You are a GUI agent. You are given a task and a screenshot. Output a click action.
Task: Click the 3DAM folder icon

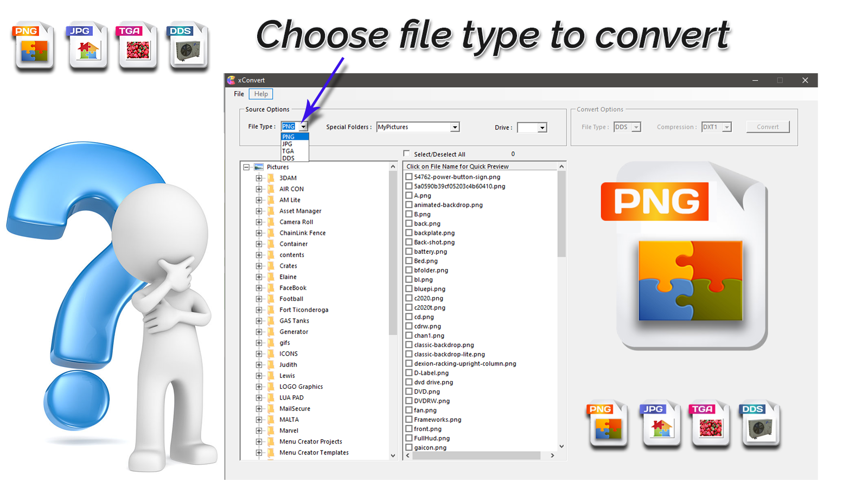click(271, 178)
